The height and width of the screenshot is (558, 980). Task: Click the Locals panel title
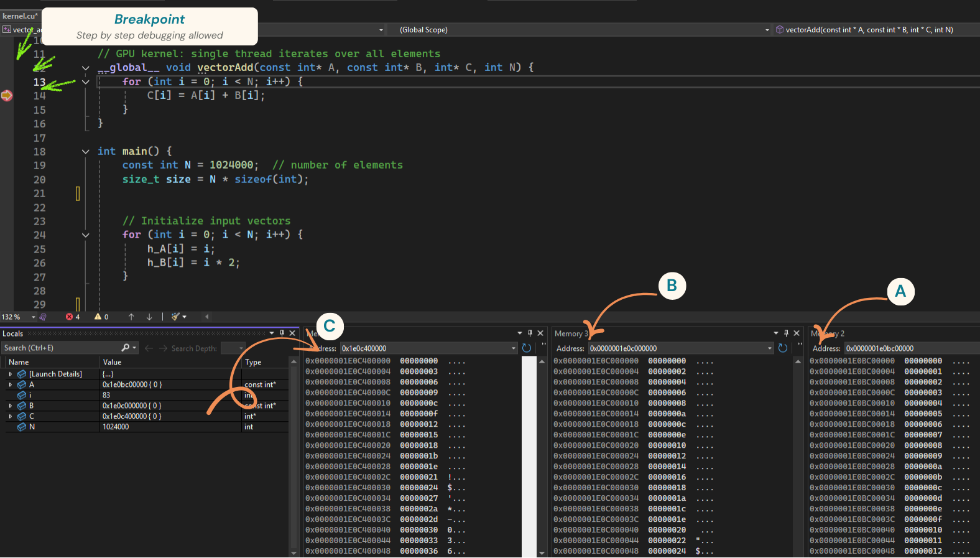pos(12,333)
